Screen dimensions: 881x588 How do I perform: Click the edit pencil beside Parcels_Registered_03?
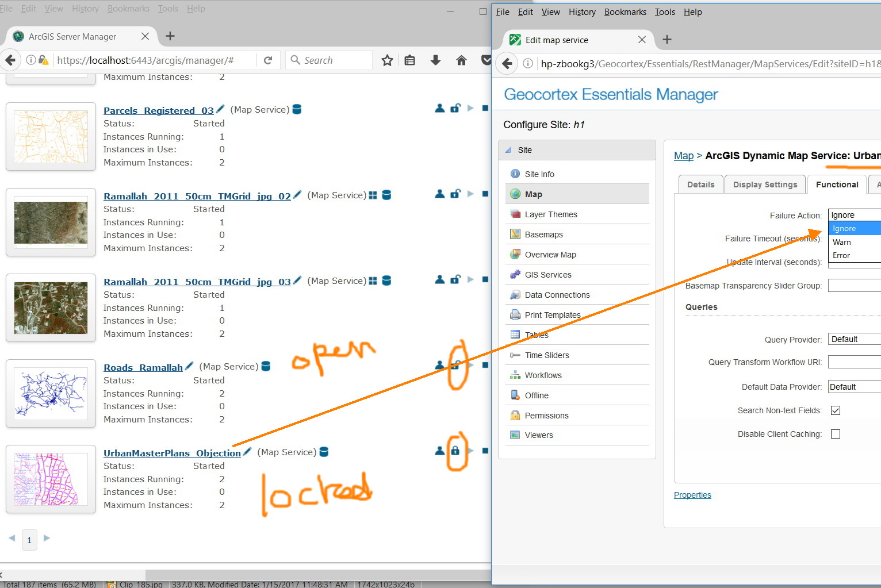(x=220, y=109)
